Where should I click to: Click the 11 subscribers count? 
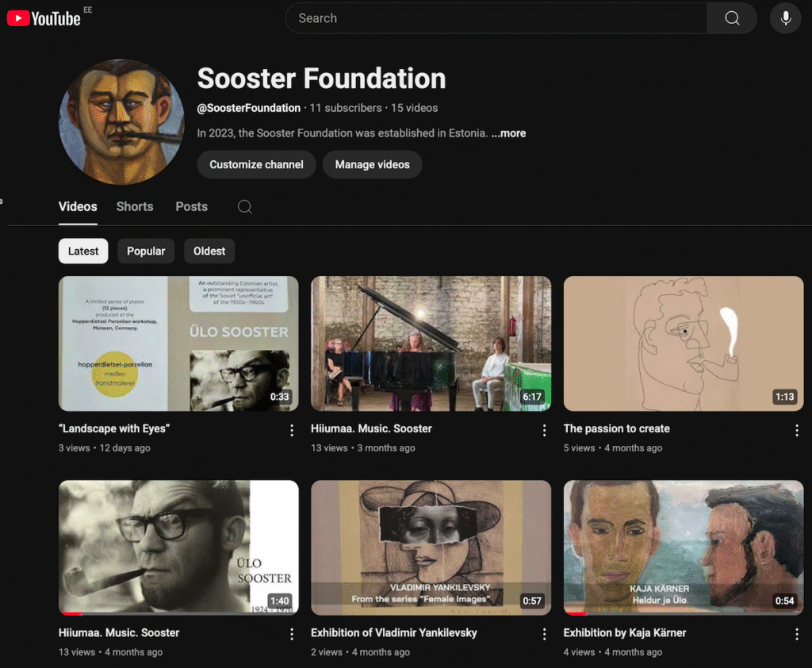click(x=346, y=109)
